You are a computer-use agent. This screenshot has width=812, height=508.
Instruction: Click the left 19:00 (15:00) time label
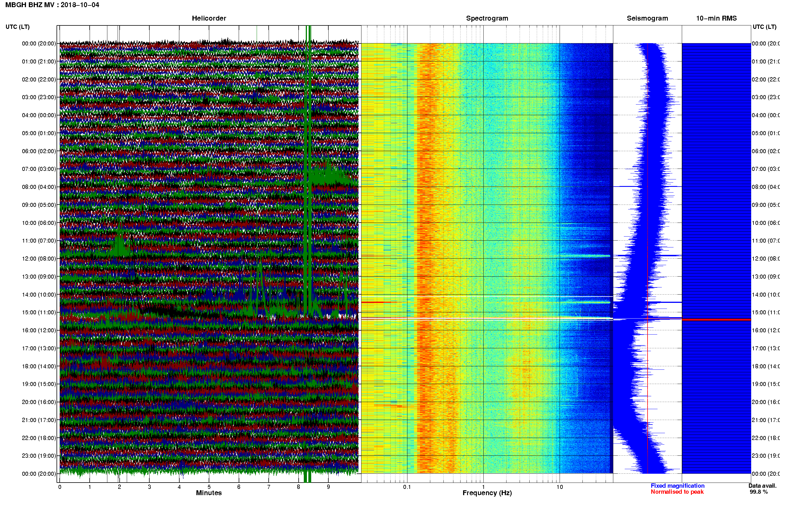pos(39,384)
